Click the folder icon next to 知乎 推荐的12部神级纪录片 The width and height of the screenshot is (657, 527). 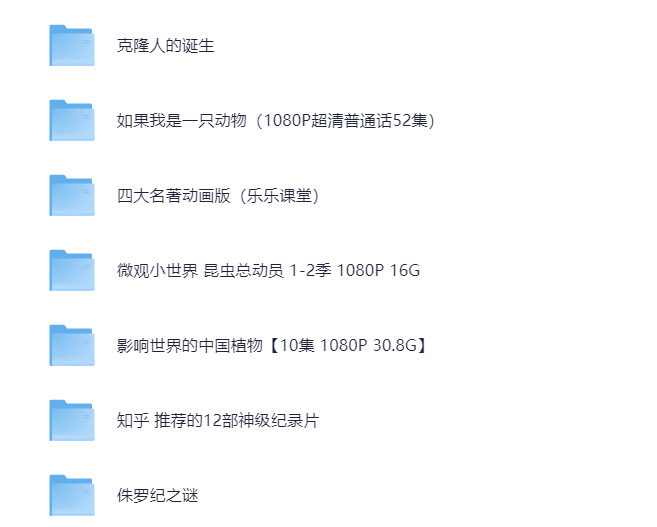pyautogui.click(x=71, y=421)
